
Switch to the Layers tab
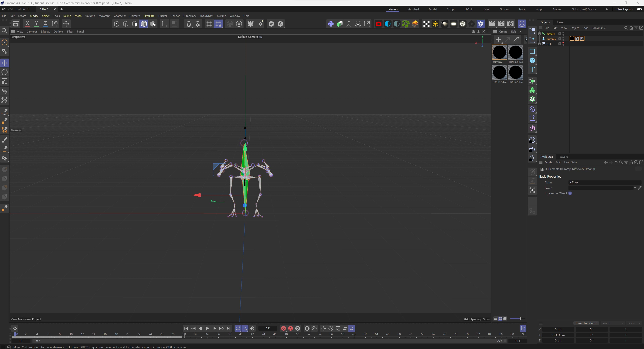(x=563, y=157)
